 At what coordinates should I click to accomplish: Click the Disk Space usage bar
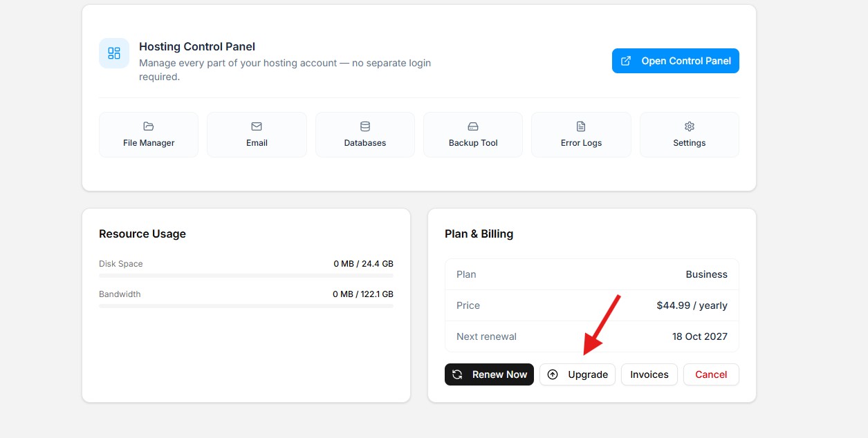tap(246, 276)
